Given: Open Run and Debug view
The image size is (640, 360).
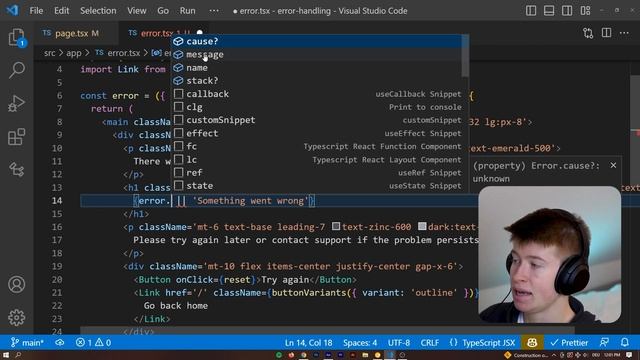Looking at the screenshot, I should click(x=16, y=103).
